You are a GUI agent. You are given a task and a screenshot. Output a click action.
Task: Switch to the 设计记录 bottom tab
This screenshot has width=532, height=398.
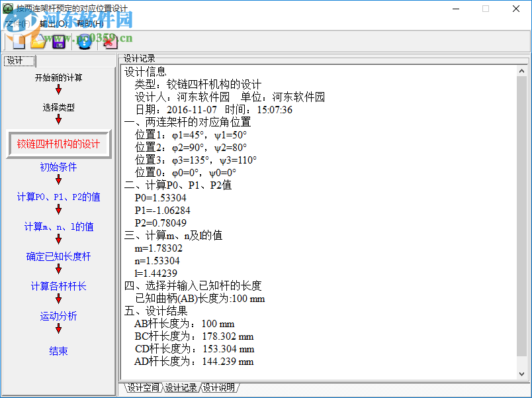(x=181, y=387)
